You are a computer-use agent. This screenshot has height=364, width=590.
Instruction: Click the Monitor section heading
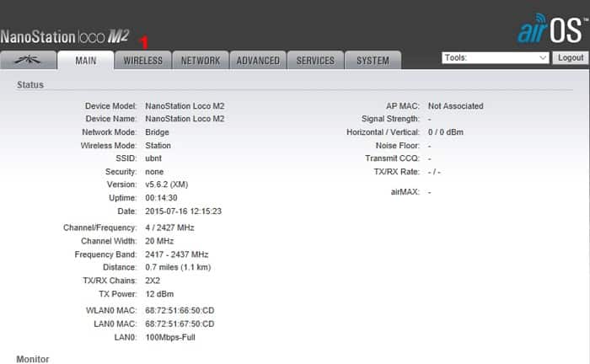[x=33, y=359]
